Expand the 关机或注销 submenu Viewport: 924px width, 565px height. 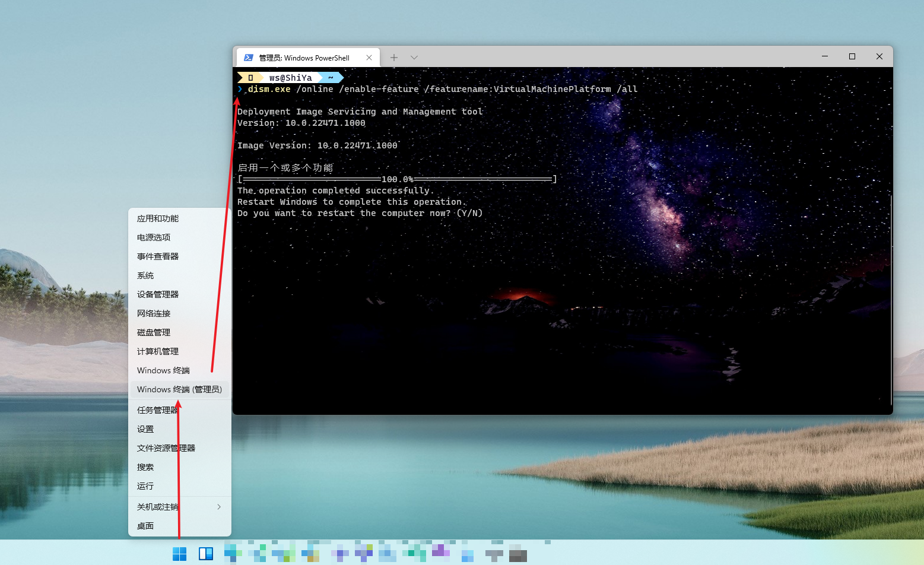click(180, 507)
